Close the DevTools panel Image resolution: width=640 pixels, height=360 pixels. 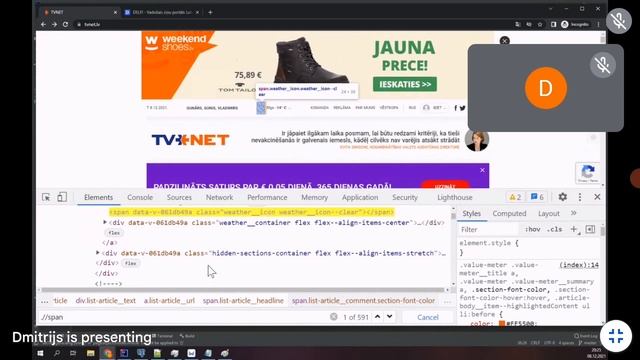click(597, 197)
